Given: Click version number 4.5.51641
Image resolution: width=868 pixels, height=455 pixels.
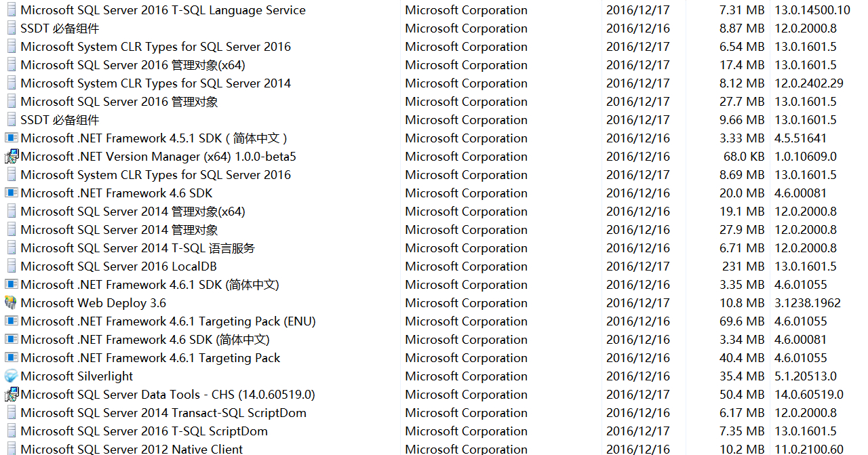Looking at the screenshot, I should pyautogui.click(x=801, y=138).
